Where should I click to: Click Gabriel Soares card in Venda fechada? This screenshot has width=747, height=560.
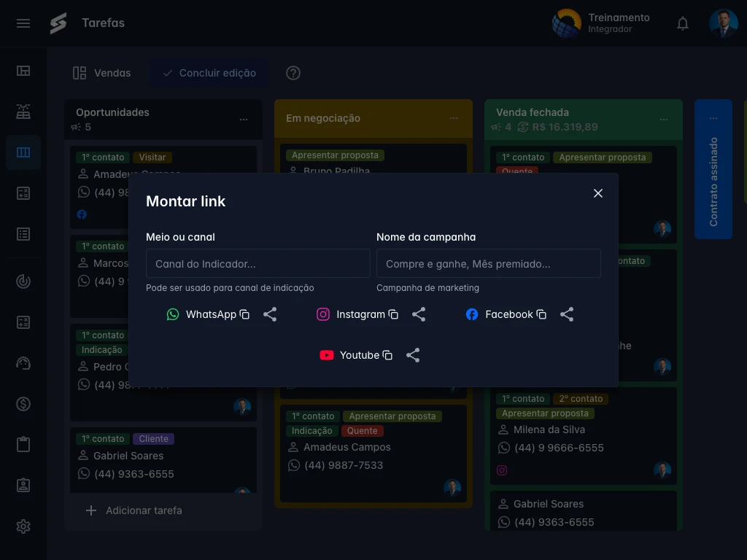584,511
